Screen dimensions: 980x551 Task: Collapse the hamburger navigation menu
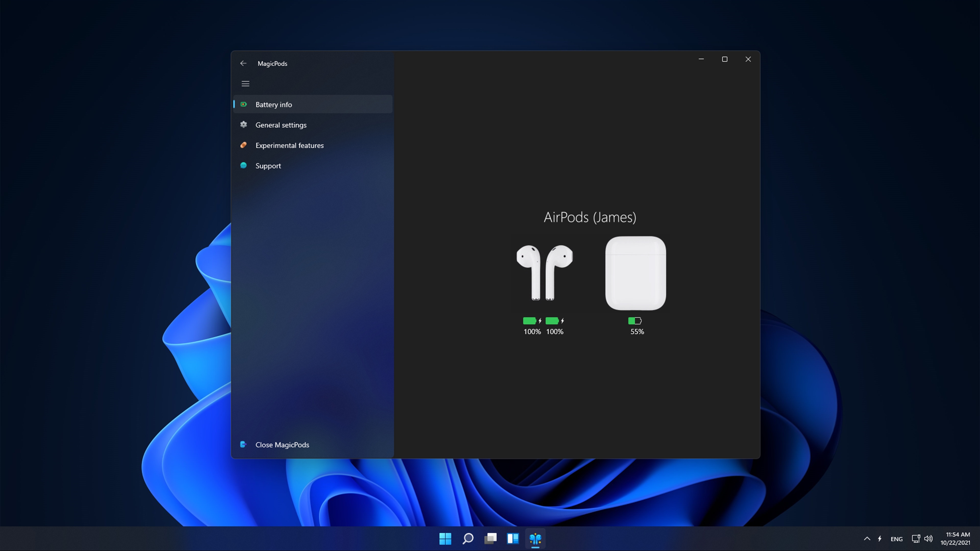pos(245,84)
